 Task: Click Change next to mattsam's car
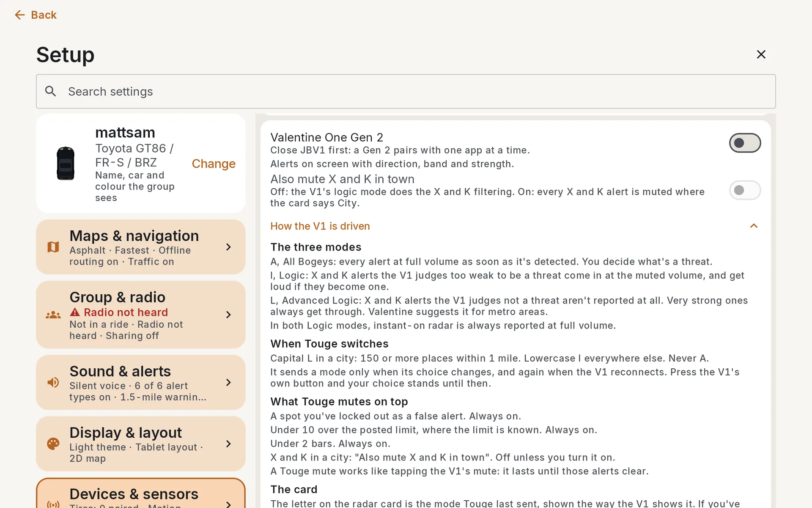(x=214, y=163)
